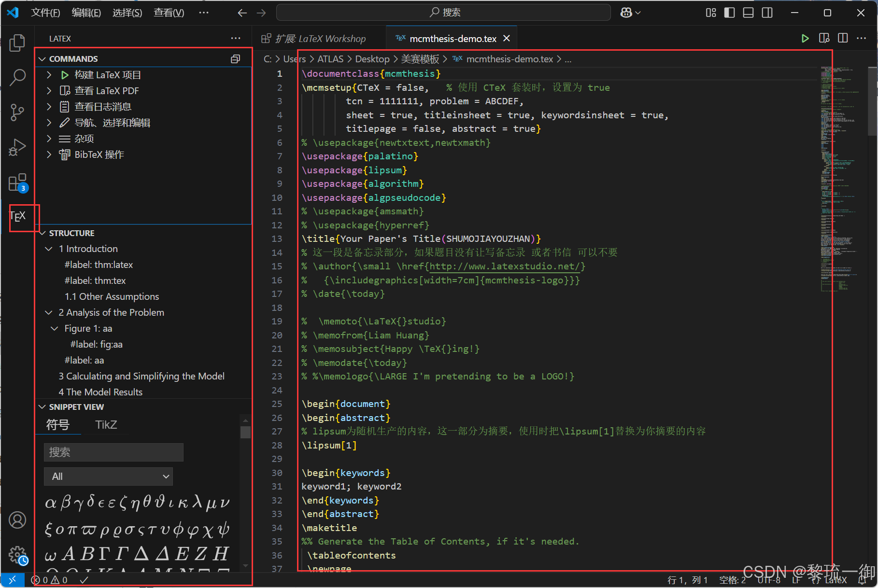
Task: Open Run and Debug view
Action: (x=17, y=147)
